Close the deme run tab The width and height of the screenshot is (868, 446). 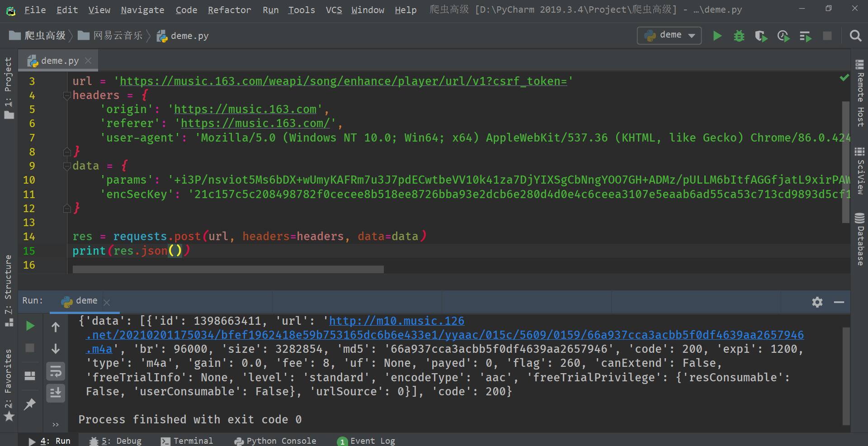[x=107, y=302]
